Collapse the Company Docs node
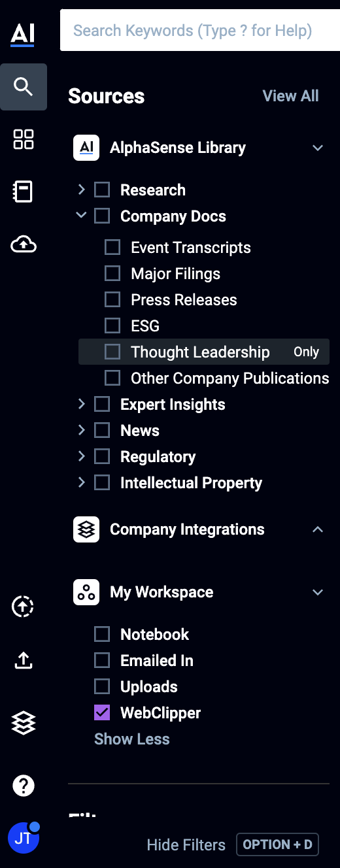Screen dimensions: 340x868 tap(81, 215)
